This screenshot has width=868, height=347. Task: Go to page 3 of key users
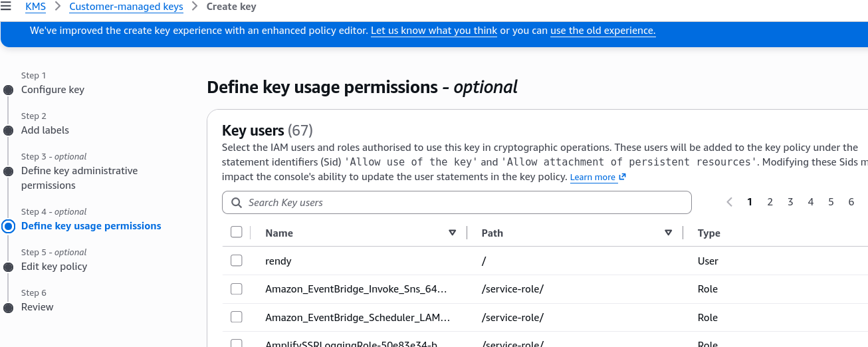790,202
